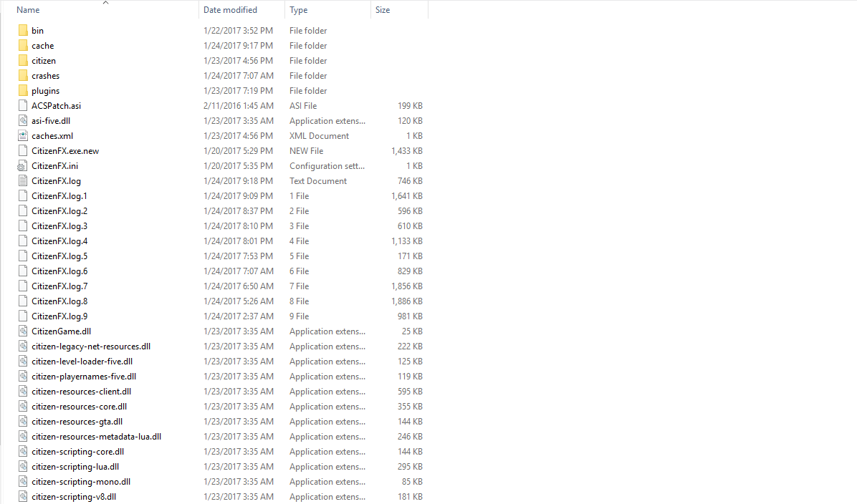The height and width of the screenshot is (504, 857).
Task: Click citizen-legacy-net-resources.dll icon
Action: pyautogui.click(x=23, y=346)
